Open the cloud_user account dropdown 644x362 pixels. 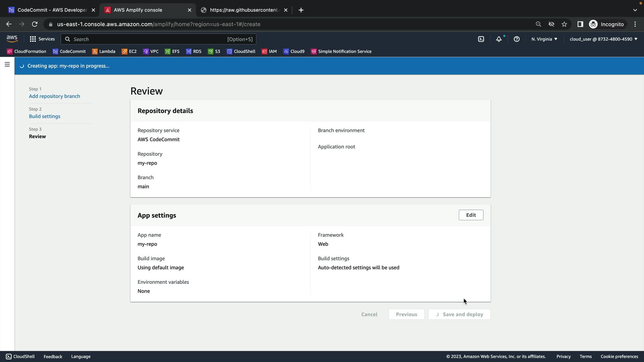603,39
